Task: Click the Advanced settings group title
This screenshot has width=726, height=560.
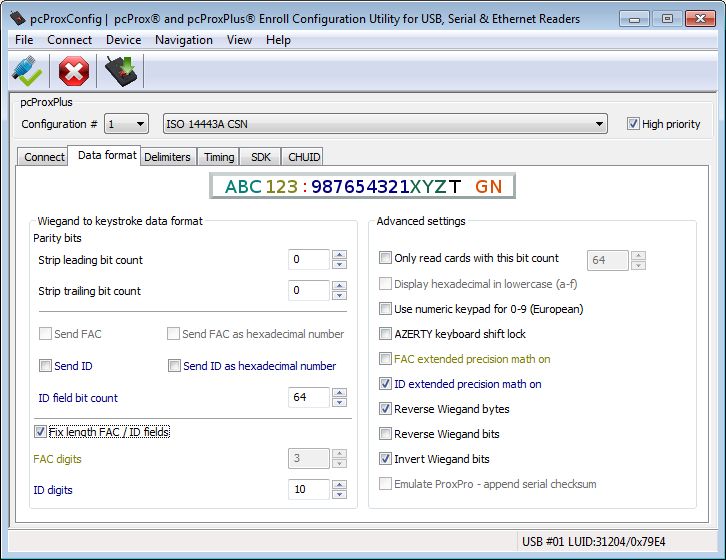Action: (421, 221)
